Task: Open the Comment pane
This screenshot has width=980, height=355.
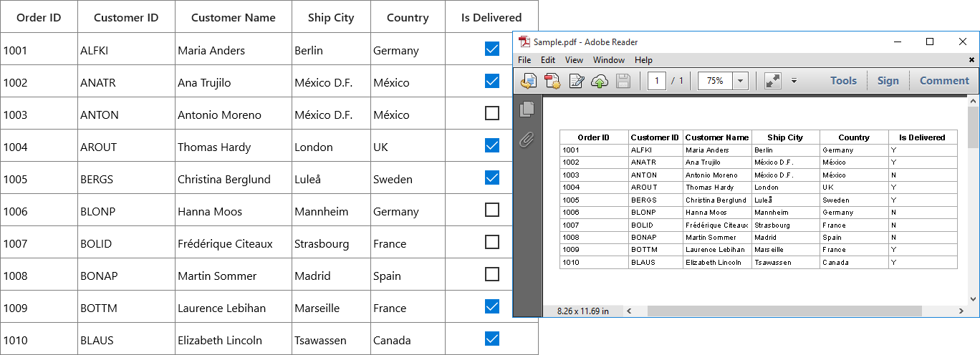Action: pyautogui.click(x=944, y=81)
